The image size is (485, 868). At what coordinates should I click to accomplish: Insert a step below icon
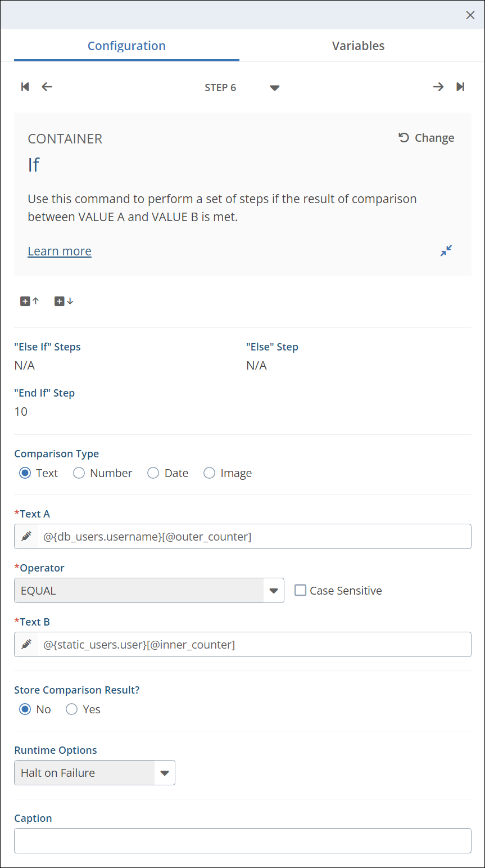tap(64, 301)
